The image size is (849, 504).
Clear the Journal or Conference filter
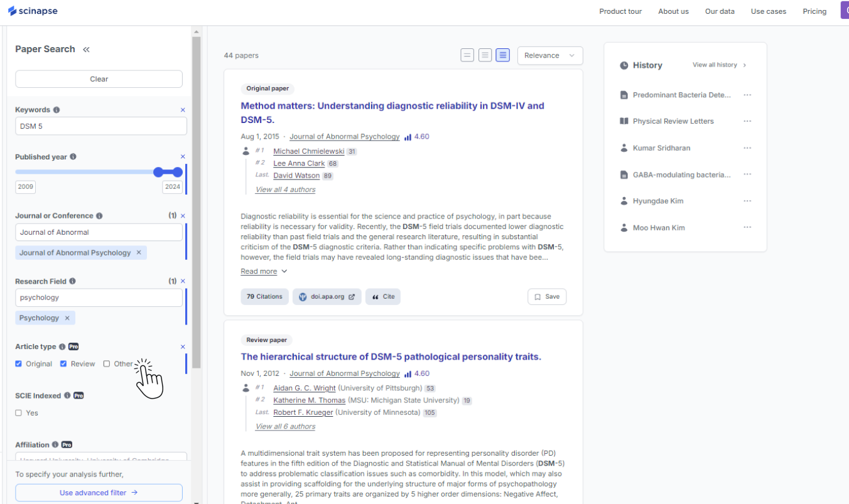pos(183,216)
